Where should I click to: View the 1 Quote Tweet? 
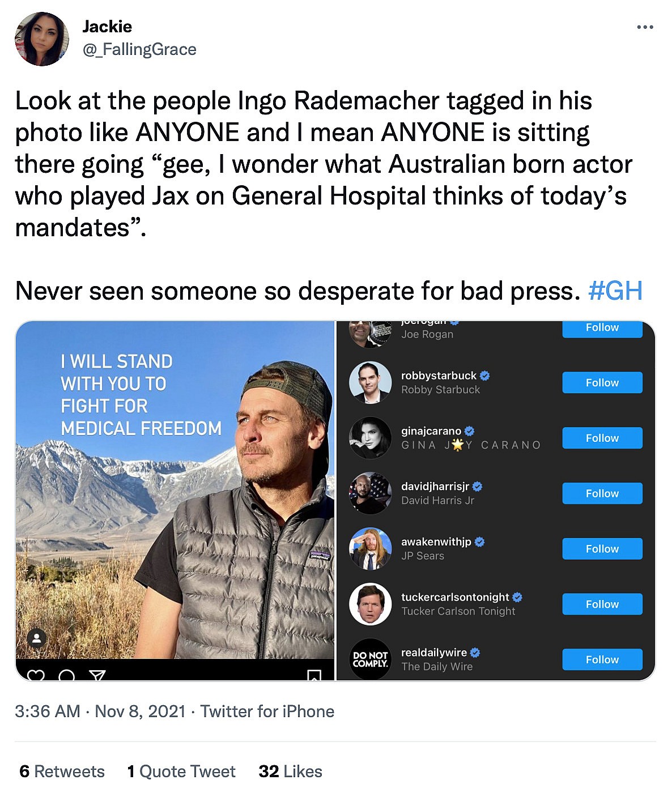(181, 772)
